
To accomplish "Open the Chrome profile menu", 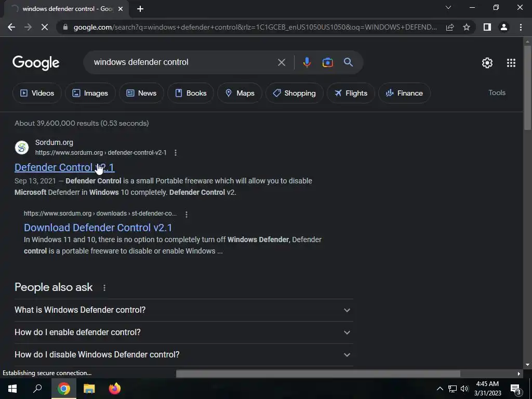I will [x=504, y=27].
